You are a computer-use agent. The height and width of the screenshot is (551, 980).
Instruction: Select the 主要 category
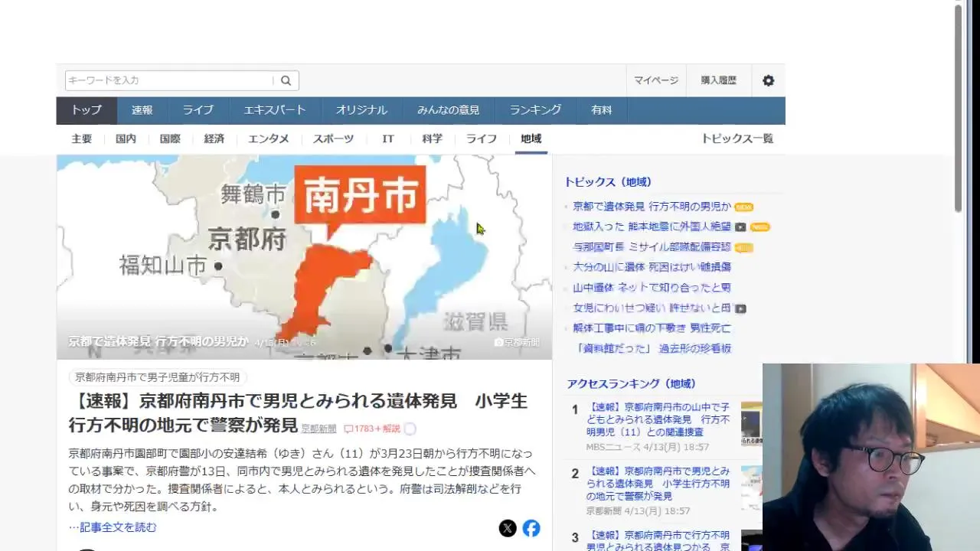click(82, 139)
